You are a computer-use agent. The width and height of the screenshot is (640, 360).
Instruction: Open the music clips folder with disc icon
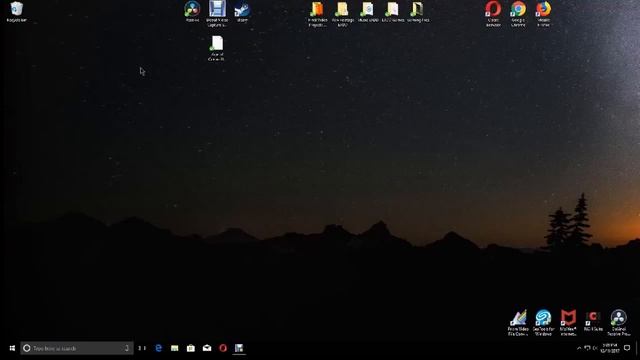(368, 12)
